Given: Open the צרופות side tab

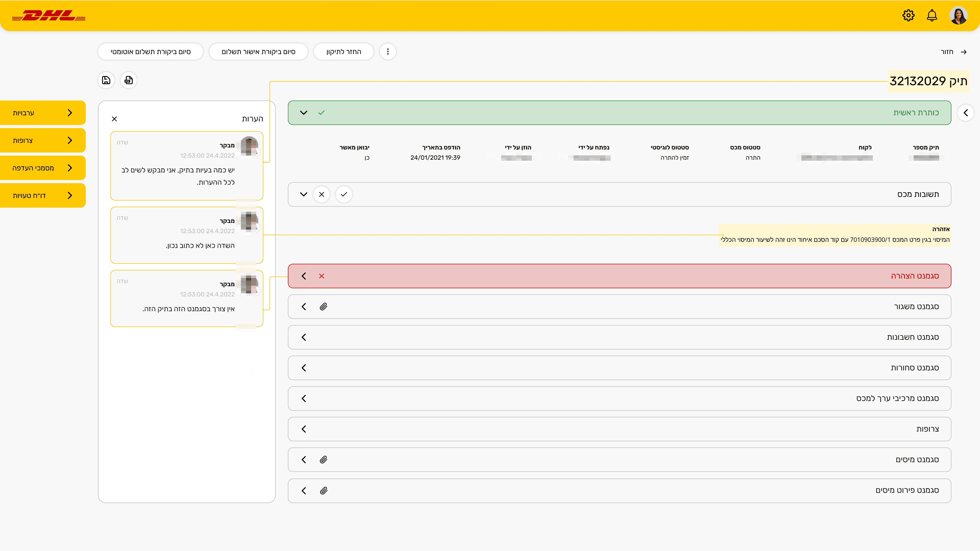Looking at the screenshot, I should [43, 140].
